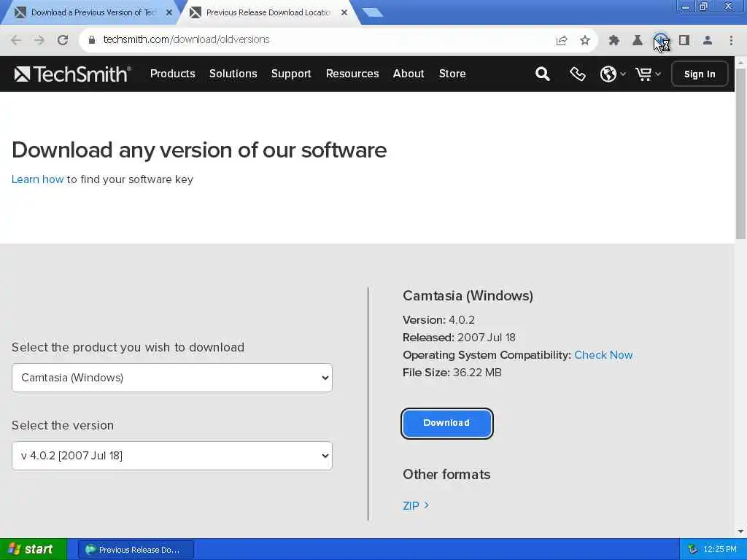Open the Chrome profile avatar icon

coord(708,41)
